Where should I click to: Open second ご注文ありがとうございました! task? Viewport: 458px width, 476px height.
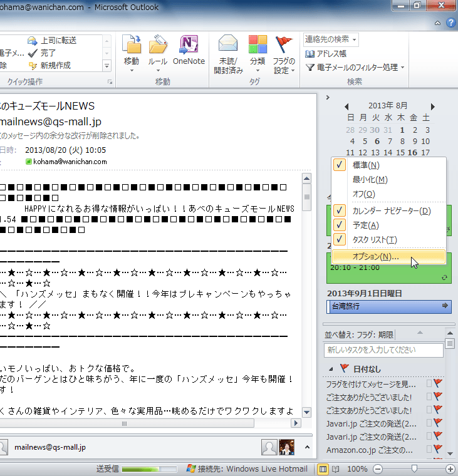coord(368,410)
